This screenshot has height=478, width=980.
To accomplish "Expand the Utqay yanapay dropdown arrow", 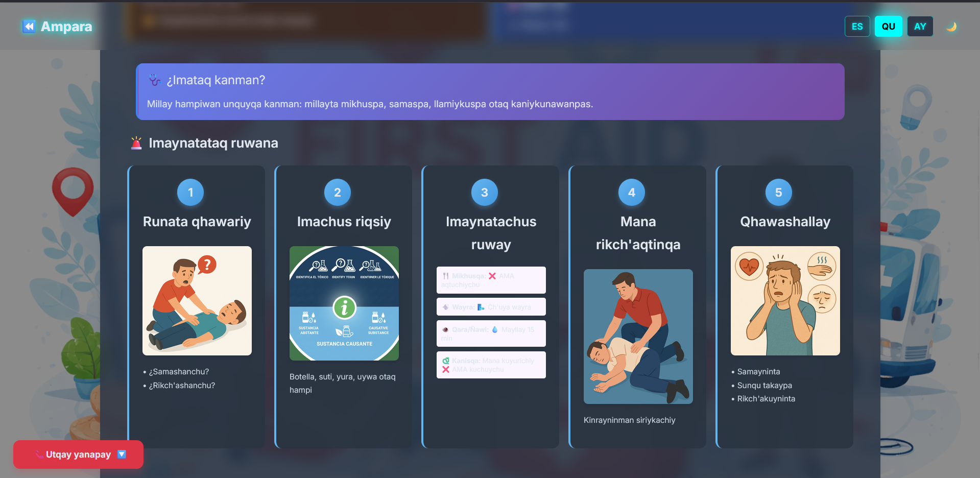I will coord(122,454).
